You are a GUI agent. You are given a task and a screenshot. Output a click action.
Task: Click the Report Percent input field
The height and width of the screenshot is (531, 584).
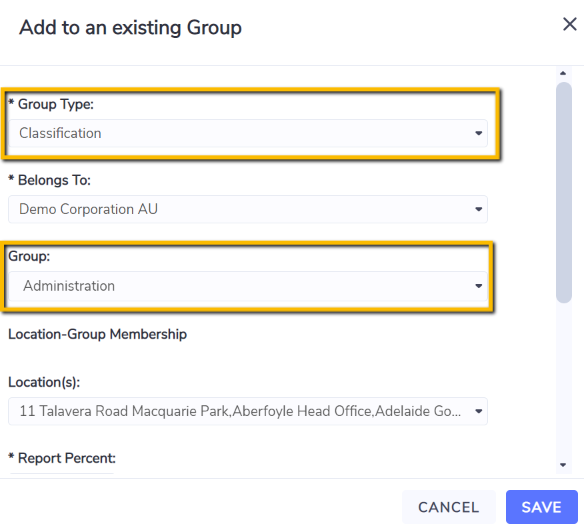61,474
